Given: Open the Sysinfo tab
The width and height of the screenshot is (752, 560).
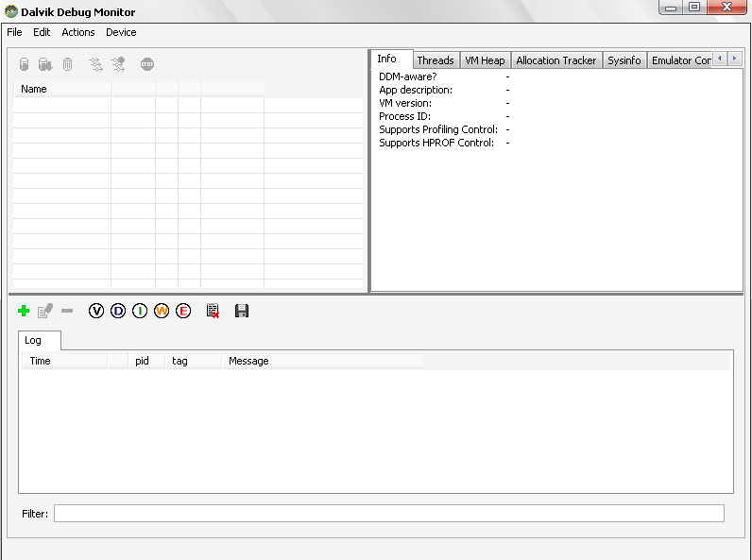Looking at the screenshot, I should pos(624,60).
